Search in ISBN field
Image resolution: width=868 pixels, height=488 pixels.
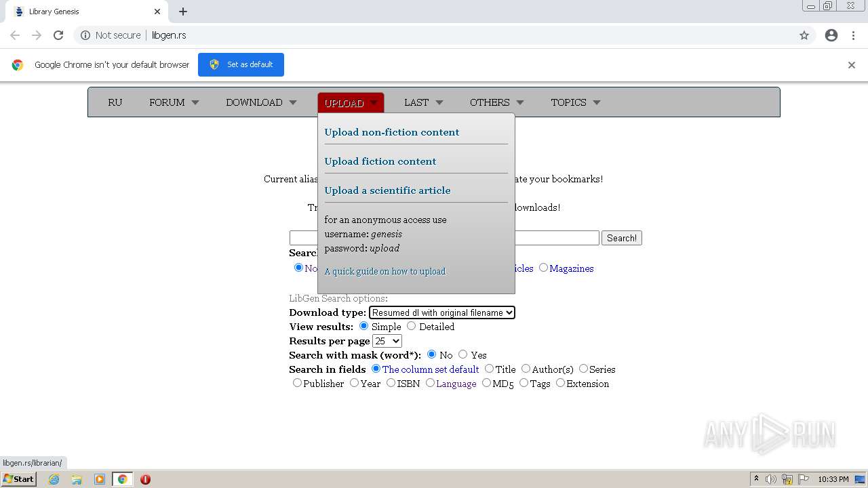[x=391, y=383]
